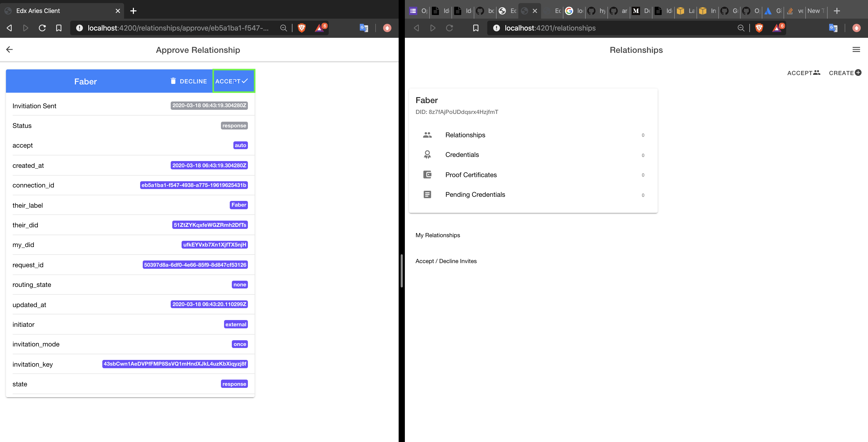Viewport: 868px width, 442px height.
Task: Open new tab in left browser window
Action: click(133, 11)
